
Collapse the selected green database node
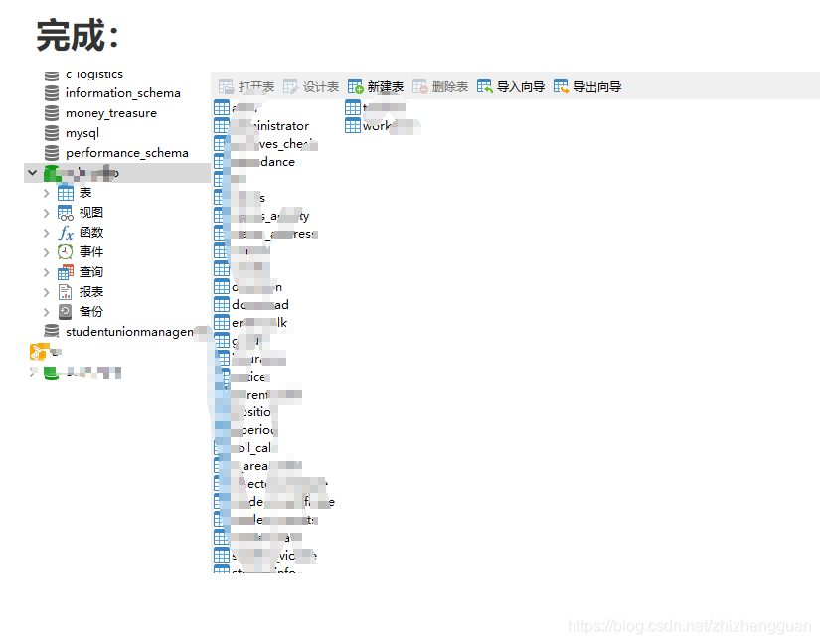click(x=33, y=172)
